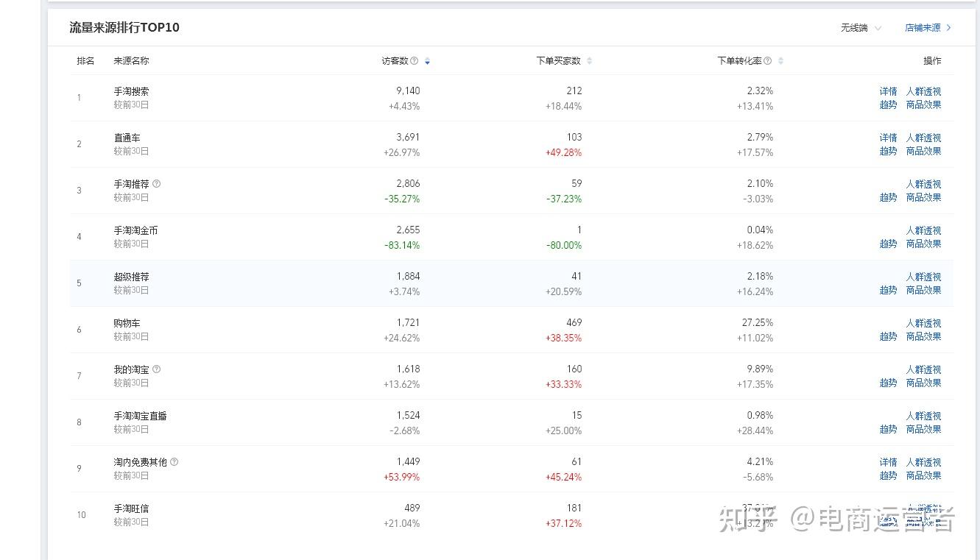Open 趋势 for 手淘淘宝直播 row
This screenshot has height=560, width=980.
tap(888, 429)
